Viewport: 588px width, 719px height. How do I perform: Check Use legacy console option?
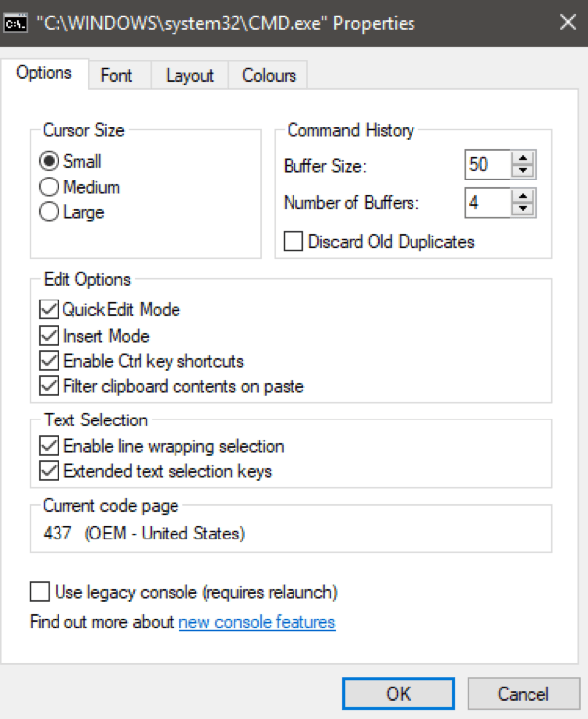pos(40,591)
